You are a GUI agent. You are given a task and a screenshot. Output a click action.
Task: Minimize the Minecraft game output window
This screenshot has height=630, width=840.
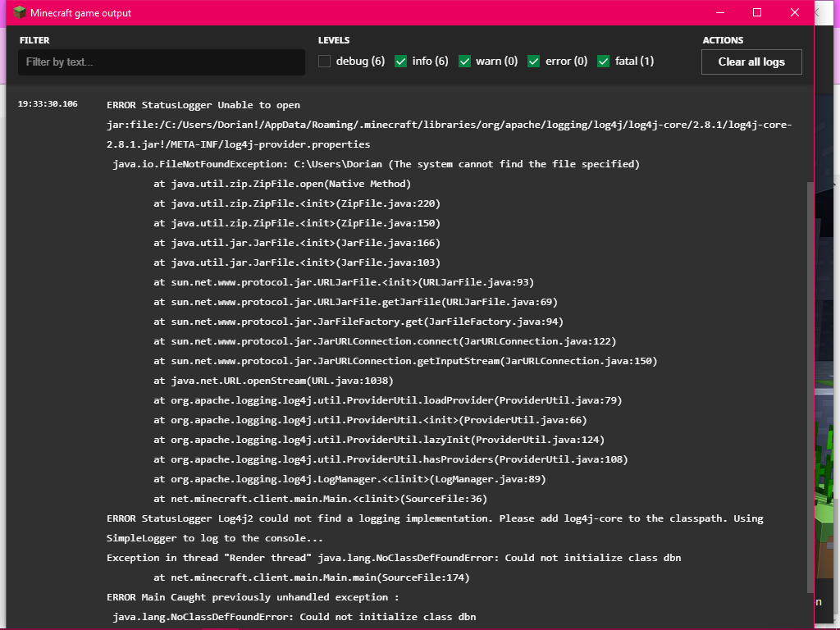[719, 12]
